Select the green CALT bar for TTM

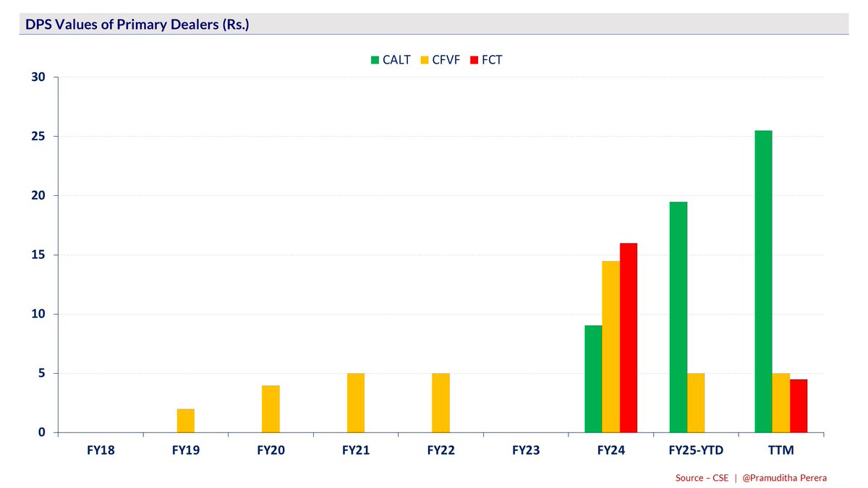pos(763,282)
